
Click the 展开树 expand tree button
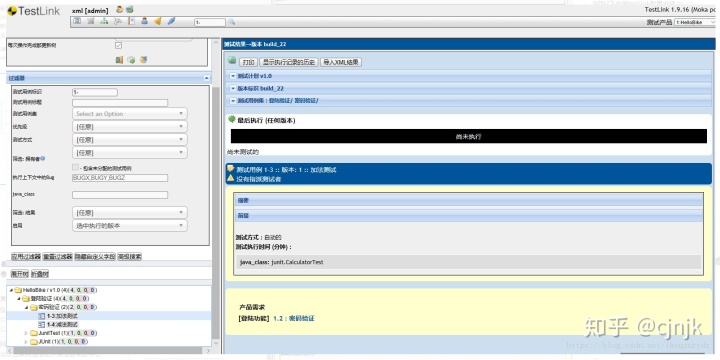pyautogui.click(x=20, y=274)
